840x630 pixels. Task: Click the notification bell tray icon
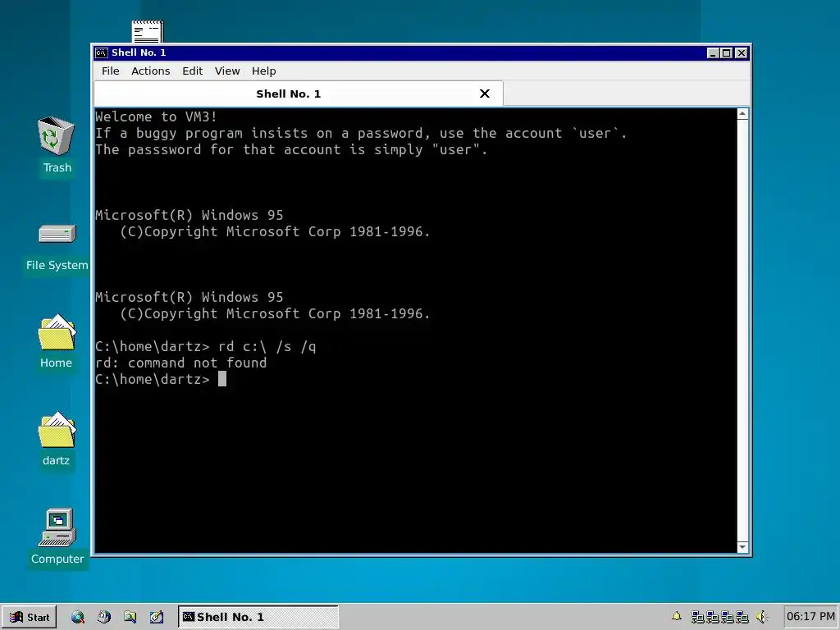tap(677, 617)
